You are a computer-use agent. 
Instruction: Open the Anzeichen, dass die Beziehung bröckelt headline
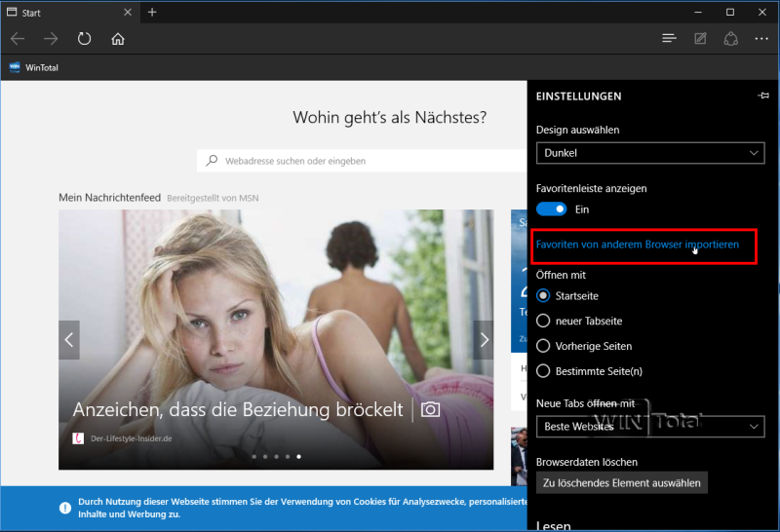coord(238,409)
